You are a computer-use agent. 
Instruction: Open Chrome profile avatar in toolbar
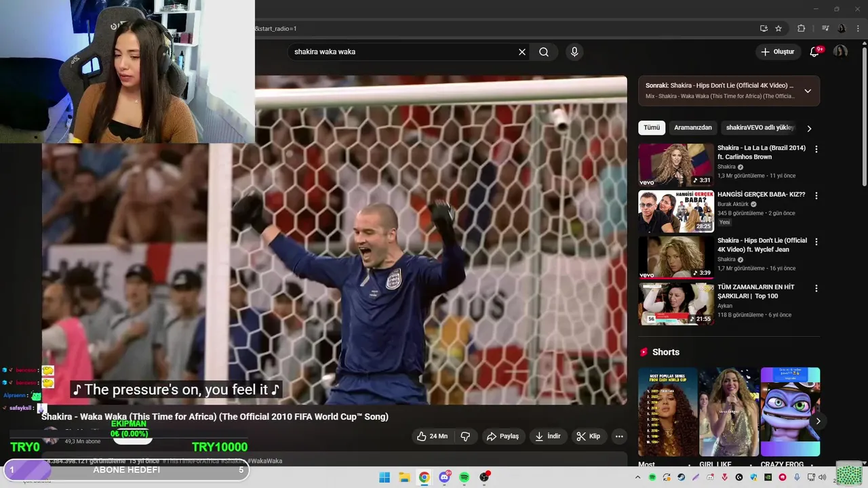[842, 28]
